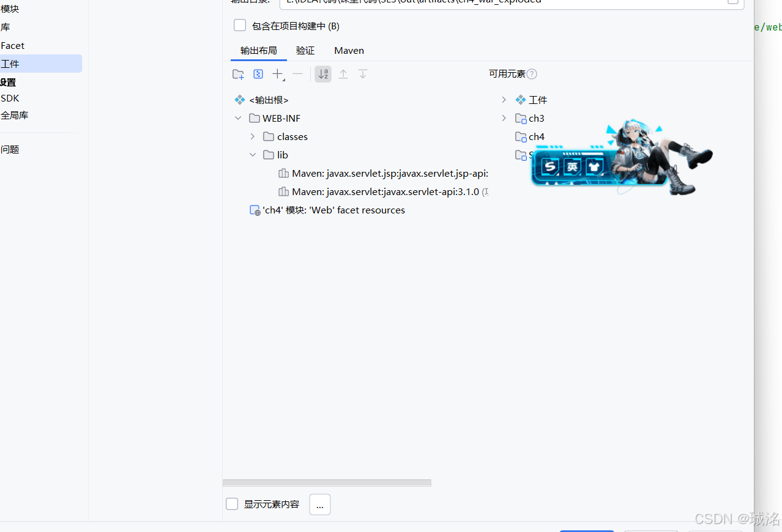Check the 显示元素内容 checkbox
The width and height of the screenshot is (782, 532).
click(232, 504)
